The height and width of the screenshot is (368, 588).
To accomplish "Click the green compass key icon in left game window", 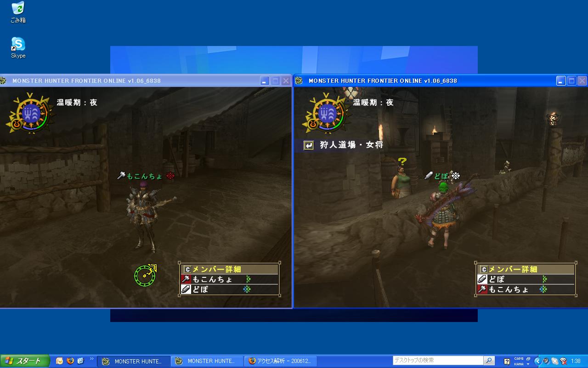I will pyautogui.click(x=145, y=275).
